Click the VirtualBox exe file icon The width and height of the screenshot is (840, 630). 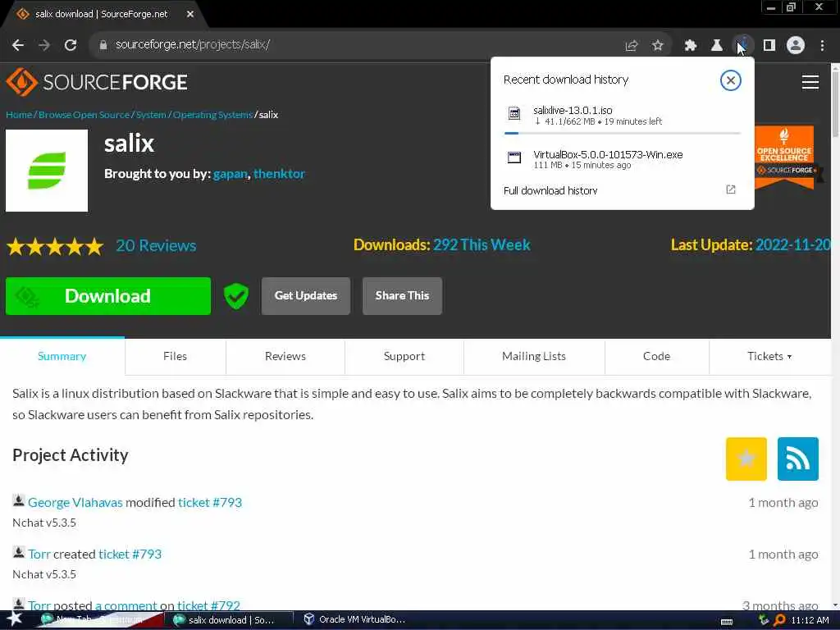pyautogui.click(x=514, y=157)
